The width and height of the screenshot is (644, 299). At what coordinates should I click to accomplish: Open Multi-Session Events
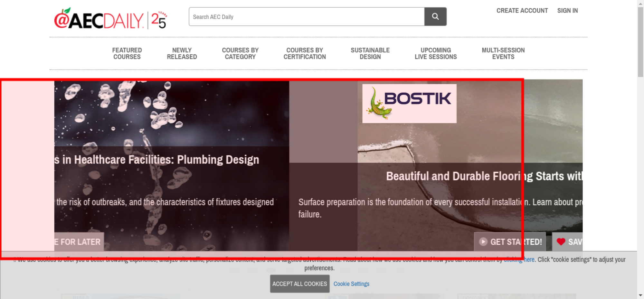[x=503, y=53]
